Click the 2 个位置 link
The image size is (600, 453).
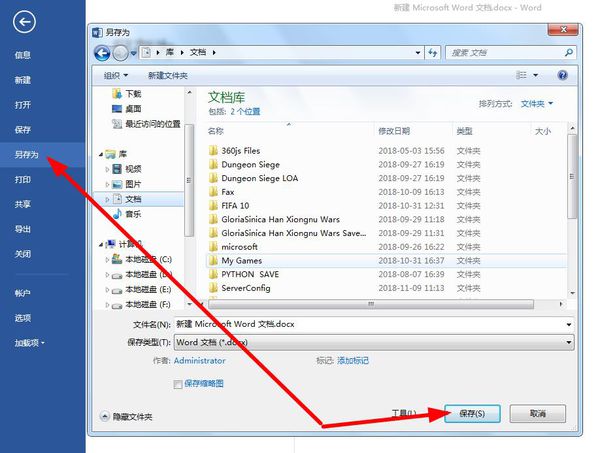click(245, 111)
